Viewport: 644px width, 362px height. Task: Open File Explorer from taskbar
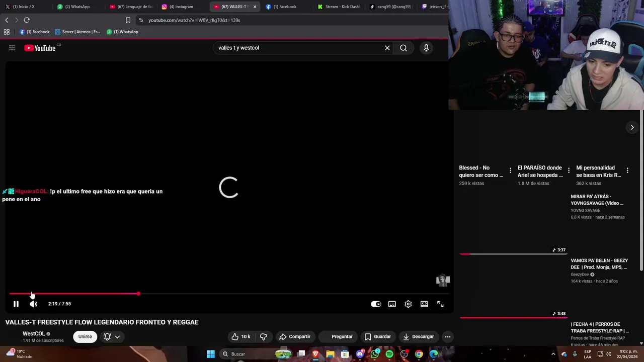[330, 354]
